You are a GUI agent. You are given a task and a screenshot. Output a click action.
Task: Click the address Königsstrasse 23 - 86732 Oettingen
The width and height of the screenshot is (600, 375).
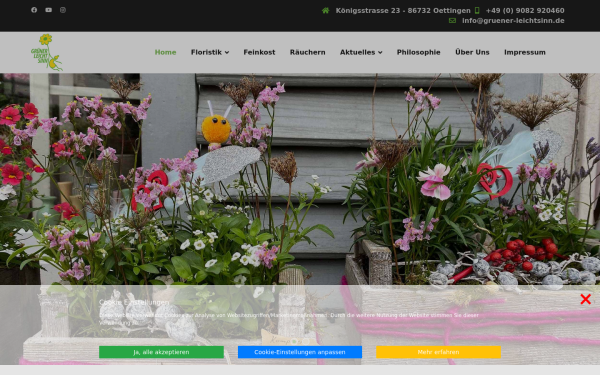coord(403,11)
